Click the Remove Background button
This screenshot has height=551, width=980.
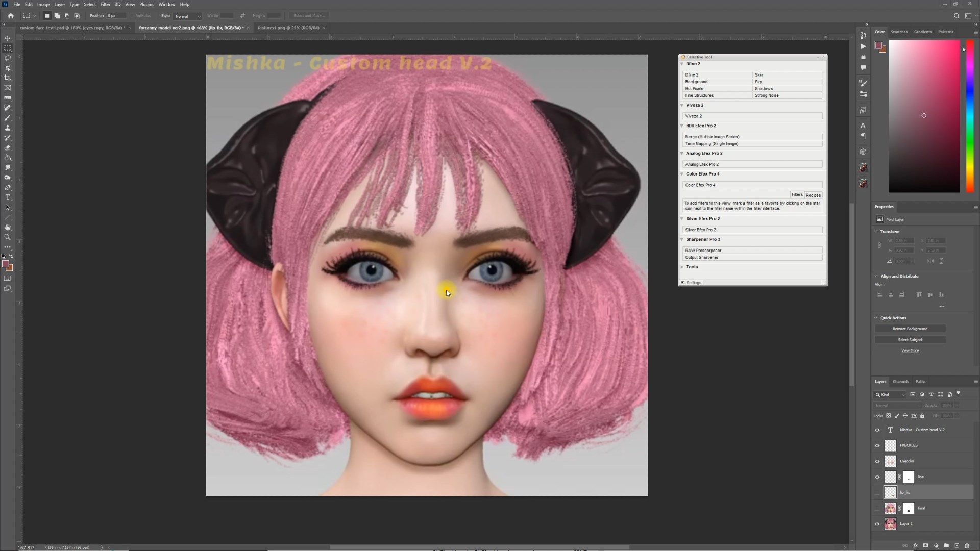[910, 329]
